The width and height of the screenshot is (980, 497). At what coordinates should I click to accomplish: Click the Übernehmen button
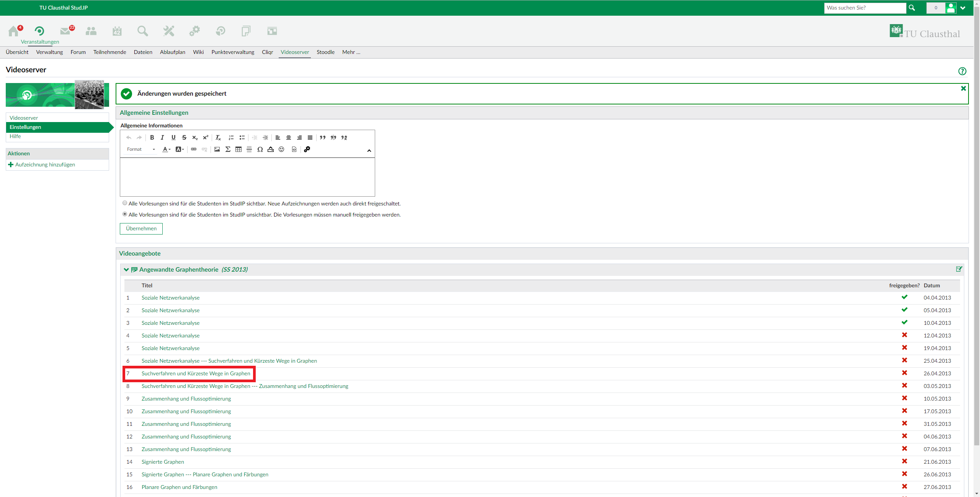pos(141,228)
